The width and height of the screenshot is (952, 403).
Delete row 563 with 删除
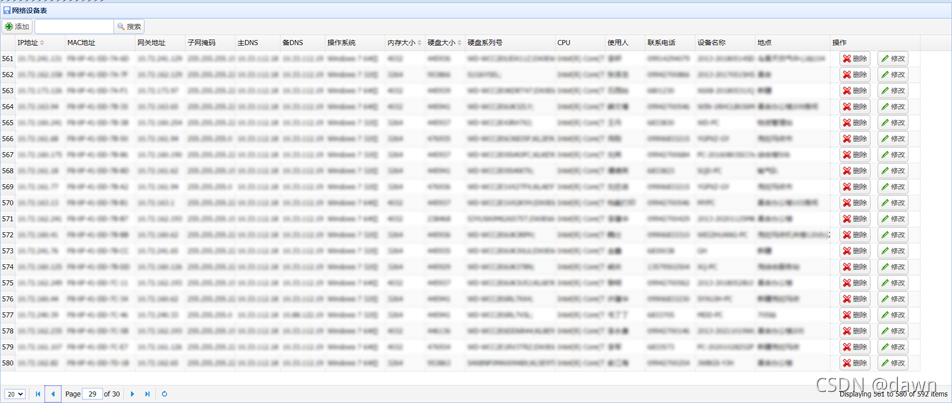[x=855, y=90]
